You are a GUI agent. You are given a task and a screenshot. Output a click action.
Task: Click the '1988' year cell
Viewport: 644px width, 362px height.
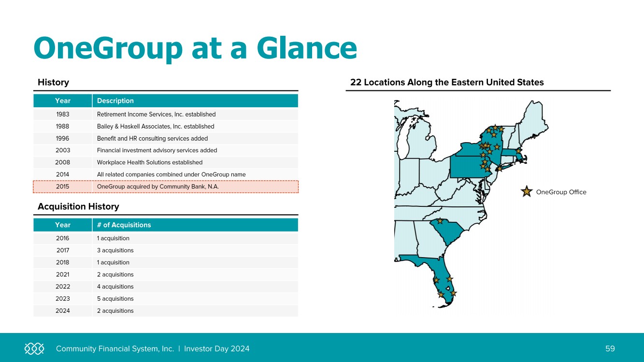pyautogui.click(x=63, y=126)
